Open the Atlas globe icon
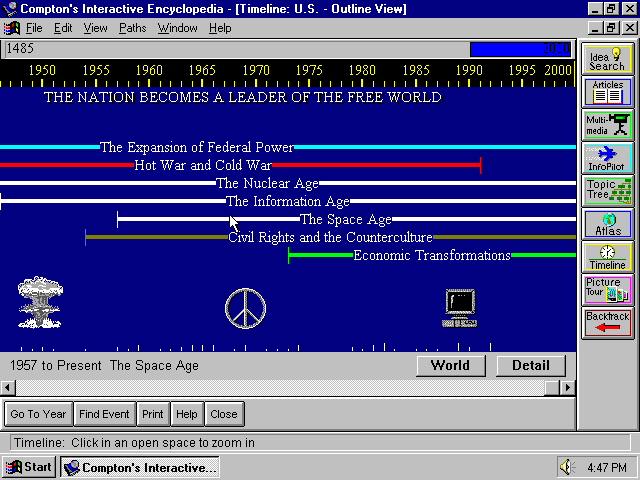The height and width of the screenshot is (480, 640). [x=607, y=224]
